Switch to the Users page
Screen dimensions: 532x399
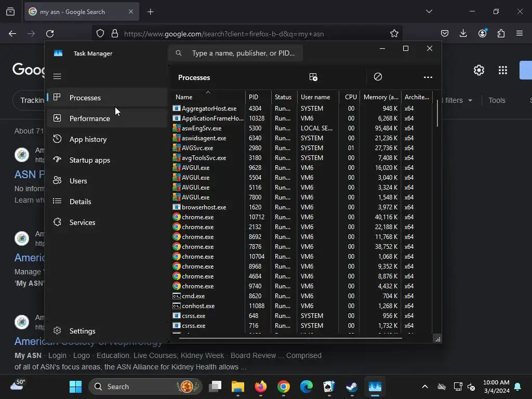(107, 181)
